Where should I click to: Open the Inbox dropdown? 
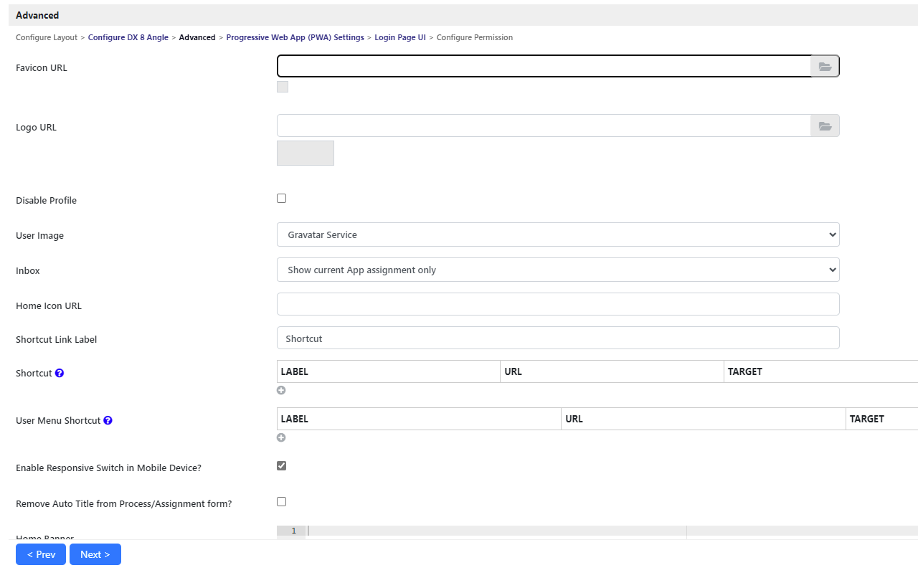pyautogui.click(x=557, y=270)
